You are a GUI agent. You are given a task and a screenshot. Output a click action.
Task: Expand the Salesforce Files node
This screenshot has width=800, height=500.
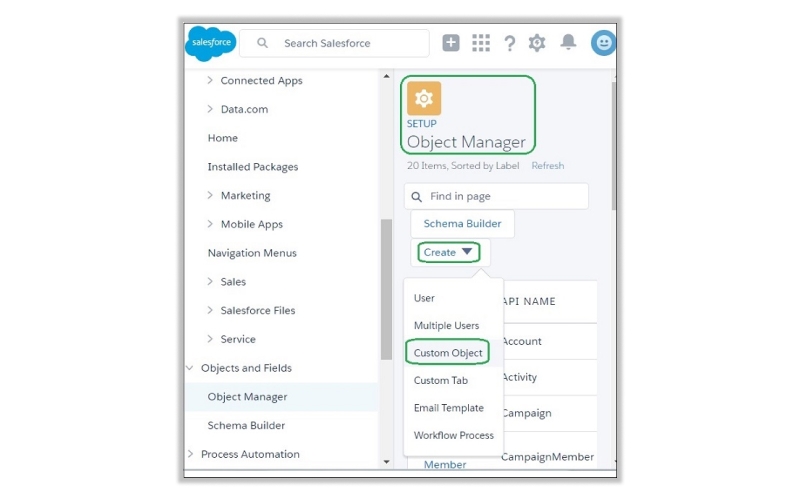point(210,310)
